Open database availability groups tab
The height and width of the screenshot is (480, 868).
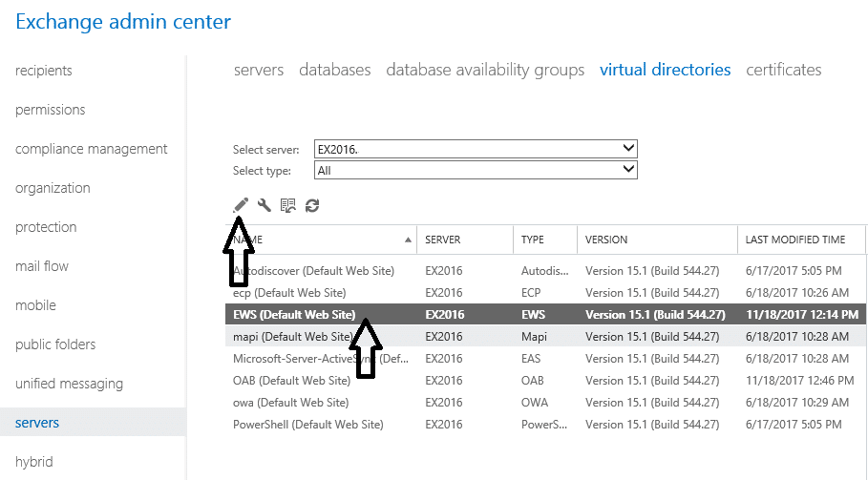click(x=485, y=70)
